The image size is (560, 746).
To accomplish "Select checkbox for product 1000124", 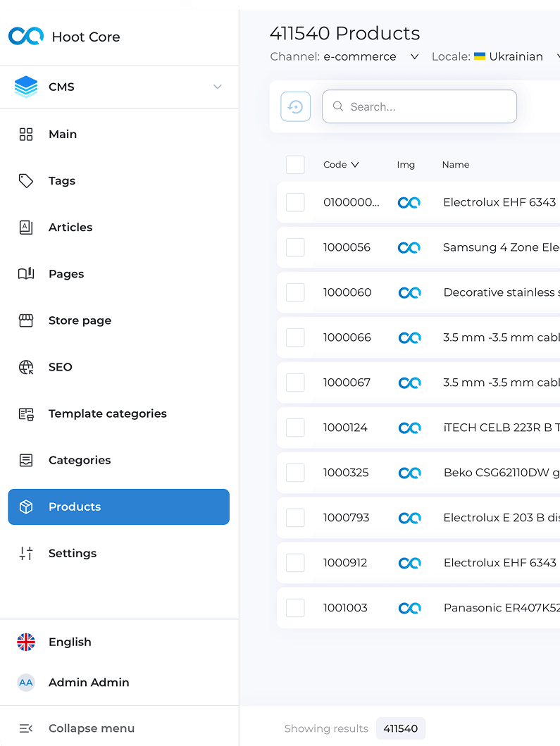I will [x=295, y=428].
